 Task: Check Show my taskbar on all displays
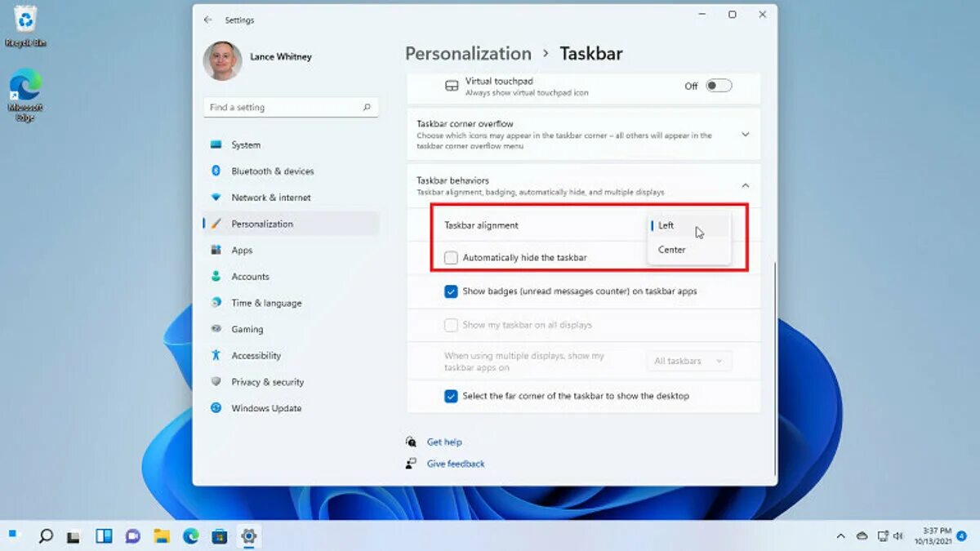451,325
